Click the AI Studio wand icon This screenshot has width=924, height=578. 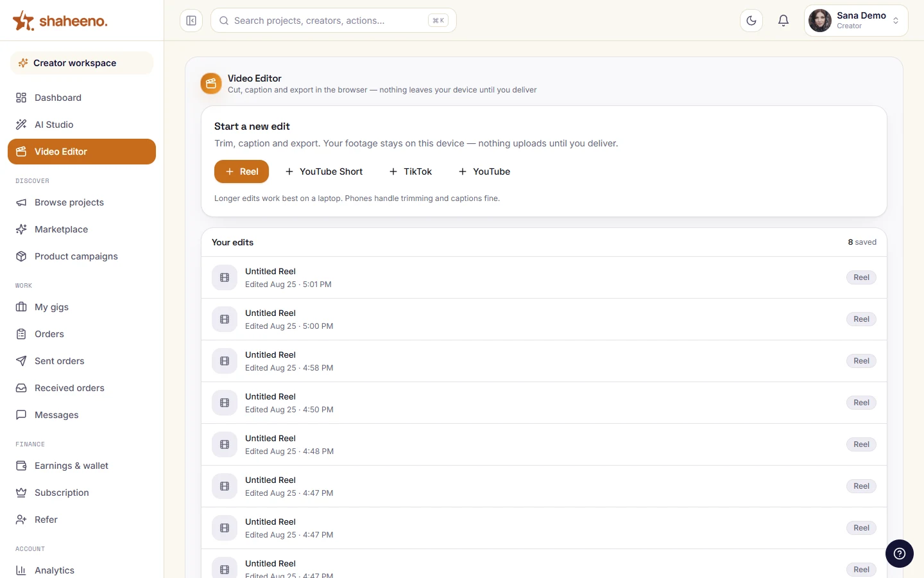(x=21, y=125)
